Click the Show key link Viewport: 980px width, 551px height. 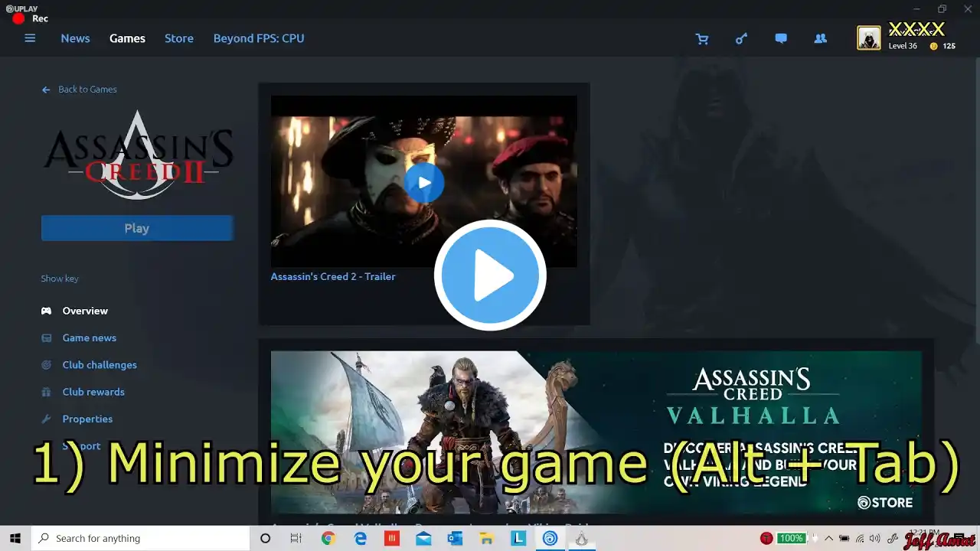[x=60, y=279]
